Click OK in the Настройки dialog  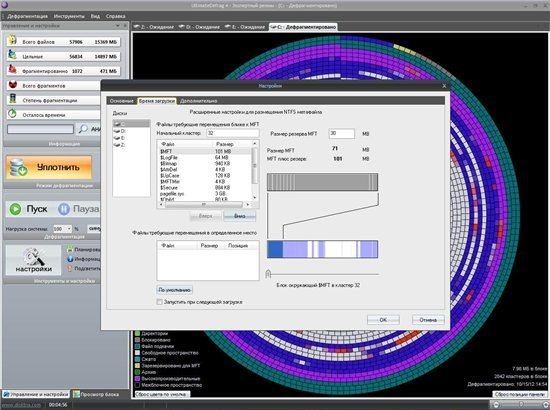pos(383,320)
